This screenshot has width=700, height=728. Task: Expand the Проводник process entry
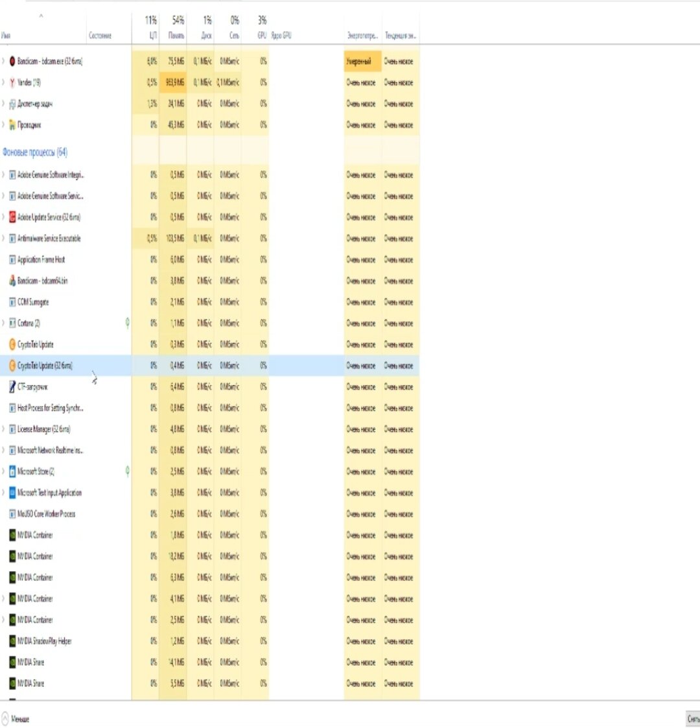pos(3,125)
